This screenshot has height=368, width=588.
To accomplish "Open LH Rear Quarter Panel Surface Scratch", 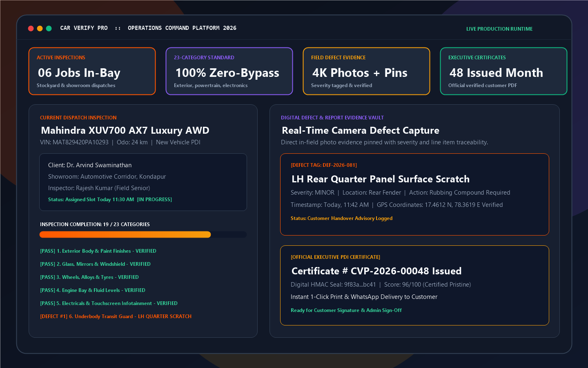I will (x=381, y=179).
